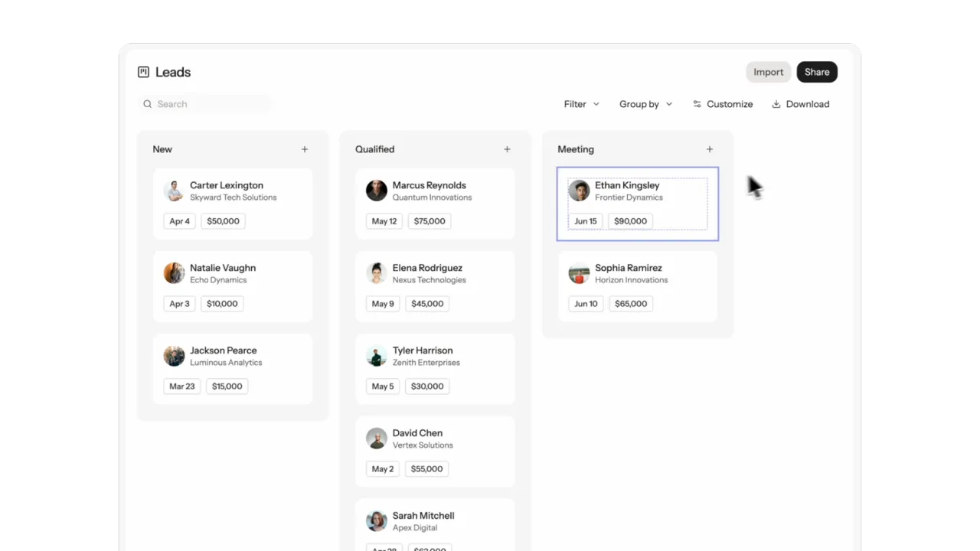Click Horizon Innovations company text

tap(632, 280)
